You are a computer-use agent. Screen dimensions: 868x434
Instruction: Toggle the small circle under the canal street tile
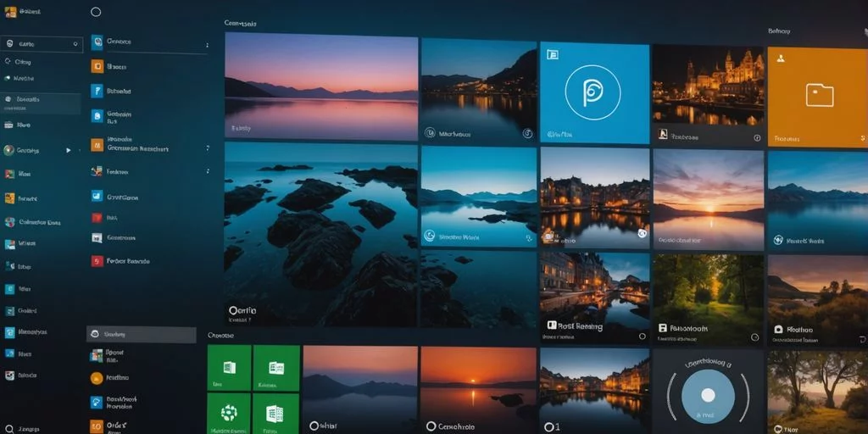(x=643, y=336)
